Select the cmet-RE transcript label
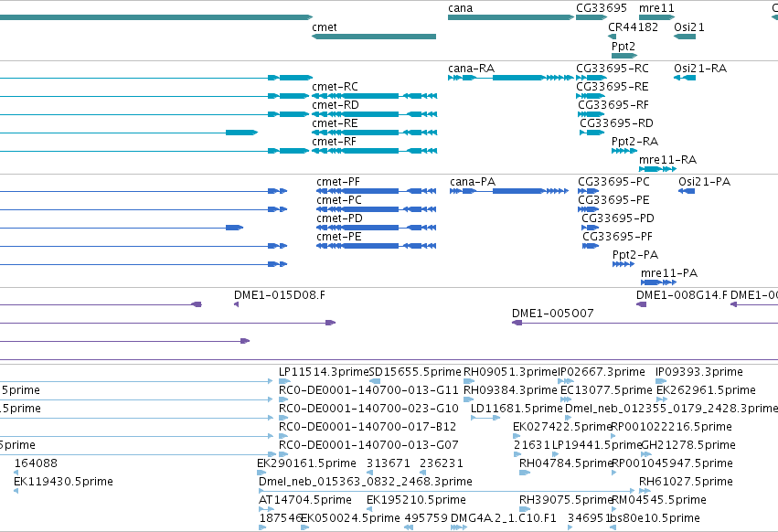 [x=335, y=123]
